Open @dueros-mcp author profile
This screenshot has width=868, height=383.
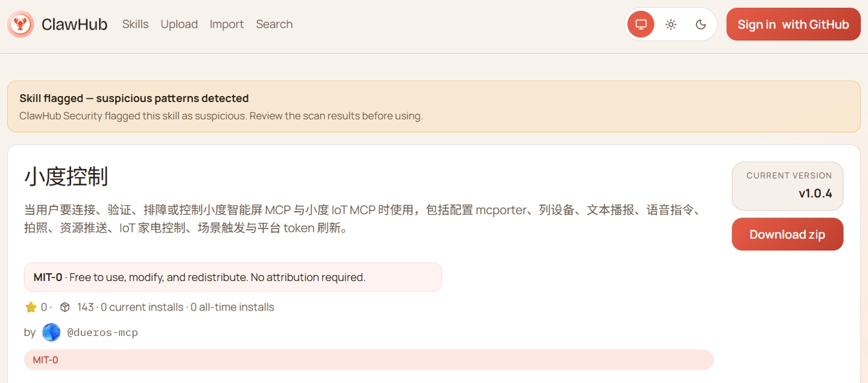click(103, 332)
